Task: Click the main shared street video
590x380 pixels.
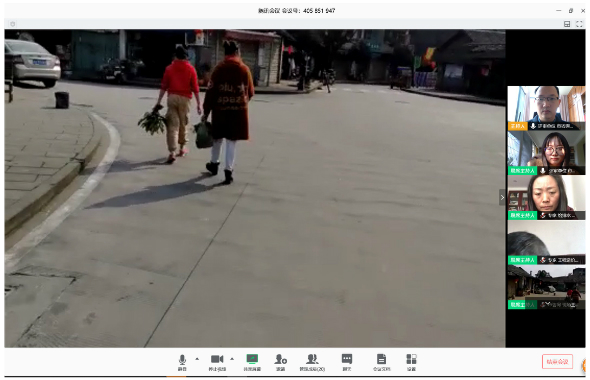Action: coord(255,188)
